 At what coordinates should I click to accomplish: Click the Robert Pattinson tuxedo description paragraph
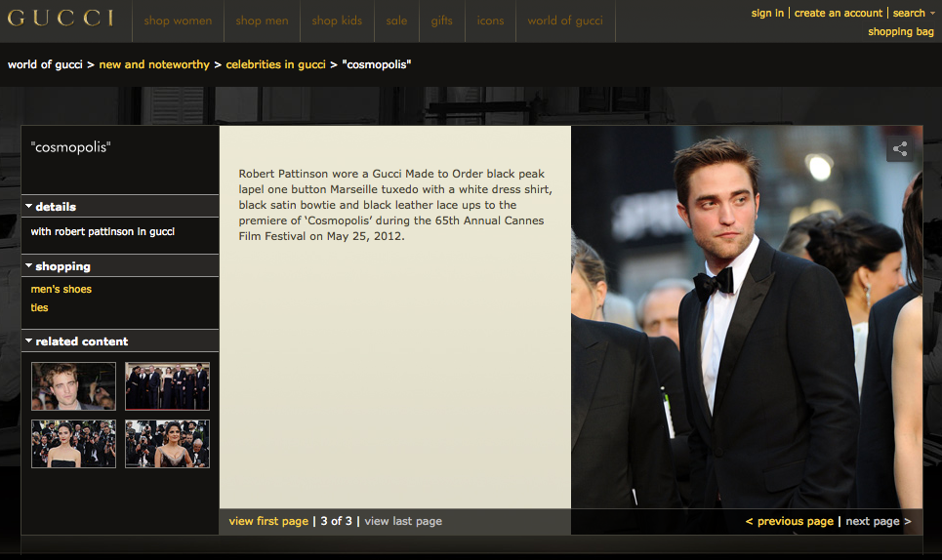[394, 205]
